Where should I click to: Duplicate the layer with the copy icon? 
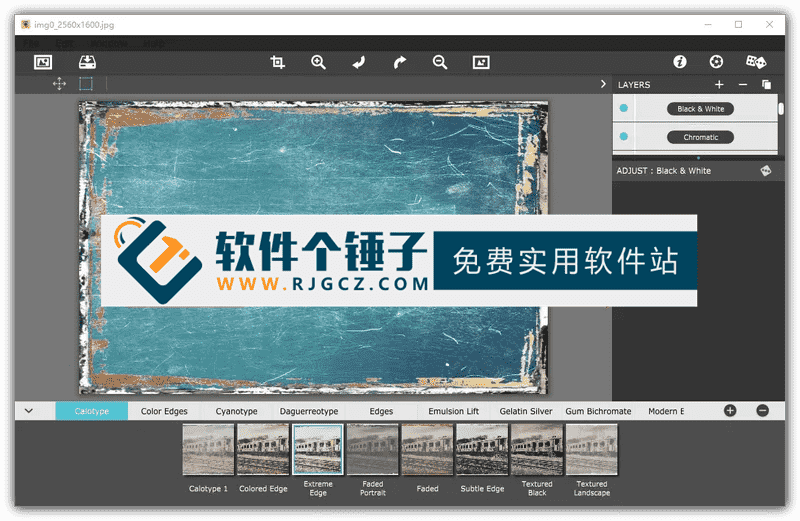(x=766, y=84)
